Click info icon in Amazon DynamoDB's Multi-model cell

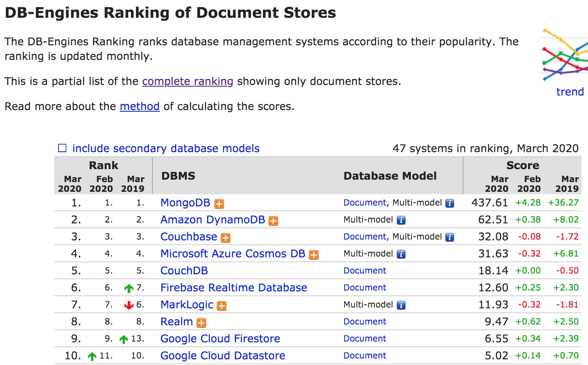tap(401, 220)
